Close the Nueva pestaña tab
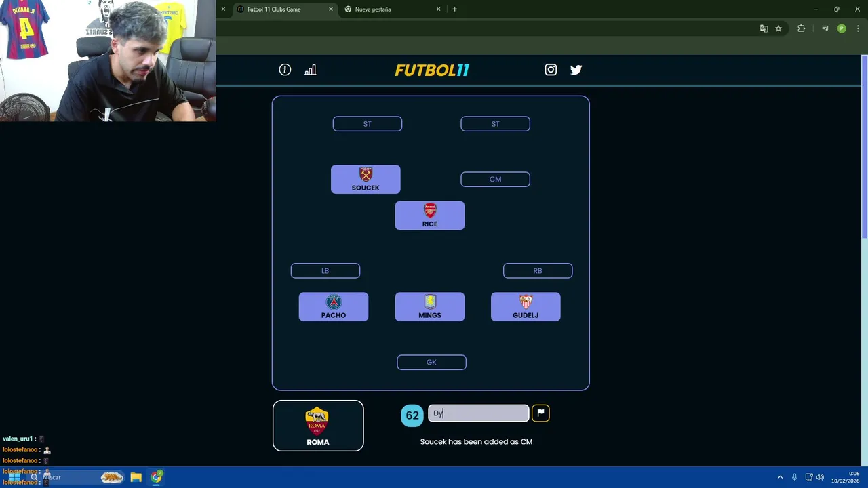This screenshot has height=488, width=868. coord(438,9)
